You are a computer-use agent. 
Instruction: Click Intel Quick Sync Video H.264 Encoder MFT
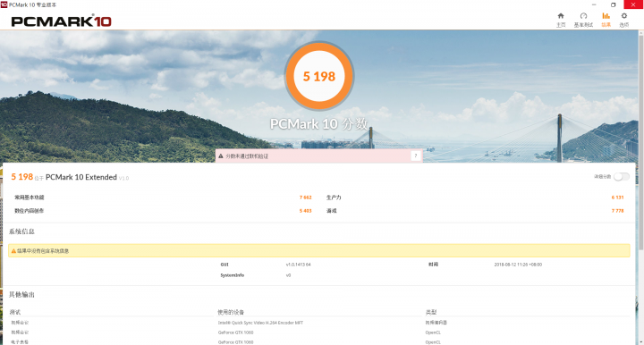(x=260, y=323)
